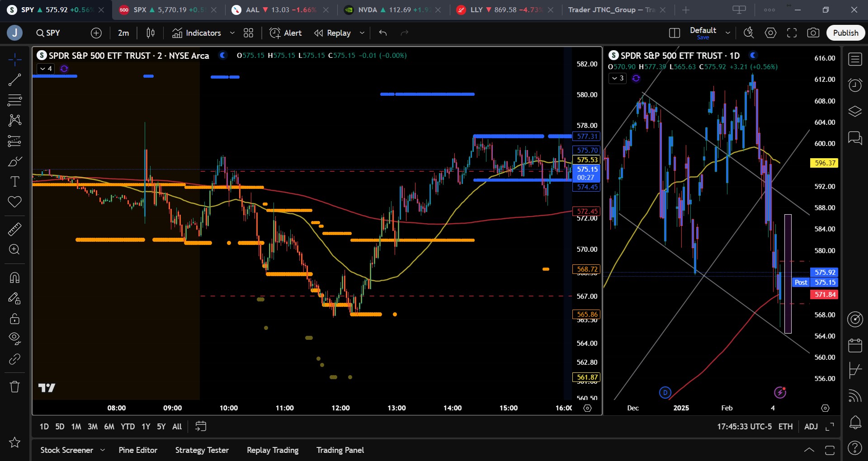This screenshot has height=461, width=868.
Task: Click the Indicators button
Action: point(197,33)
